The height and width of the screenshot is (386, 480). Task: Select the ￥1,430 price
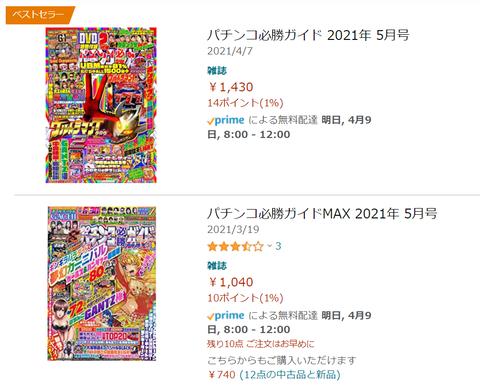[x=230, y=87]
